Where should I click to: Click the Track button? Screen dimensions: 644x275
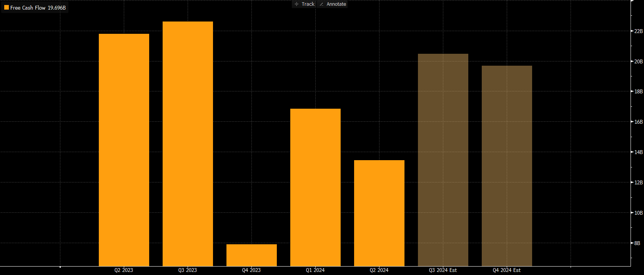click(304, 4)
